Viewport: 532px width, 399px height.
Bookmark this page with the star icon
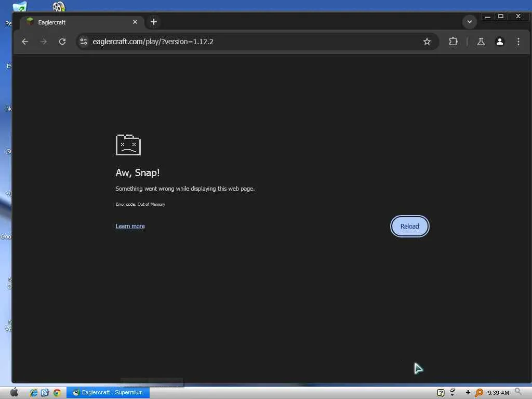coord(427,42)
